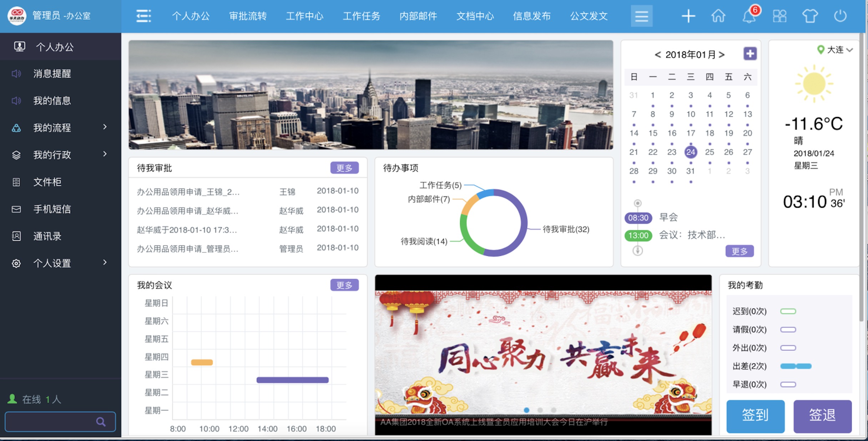Viewport: 868px width, 441px height.
Task: Click 更多 in 待我审批 panel
Action: coord(344,168)
